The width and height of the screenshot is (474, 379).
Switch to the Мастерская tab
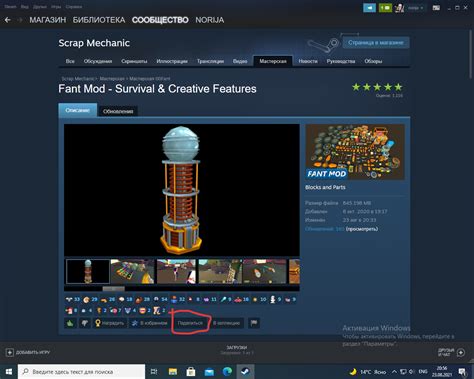click(x=273, y=61)
